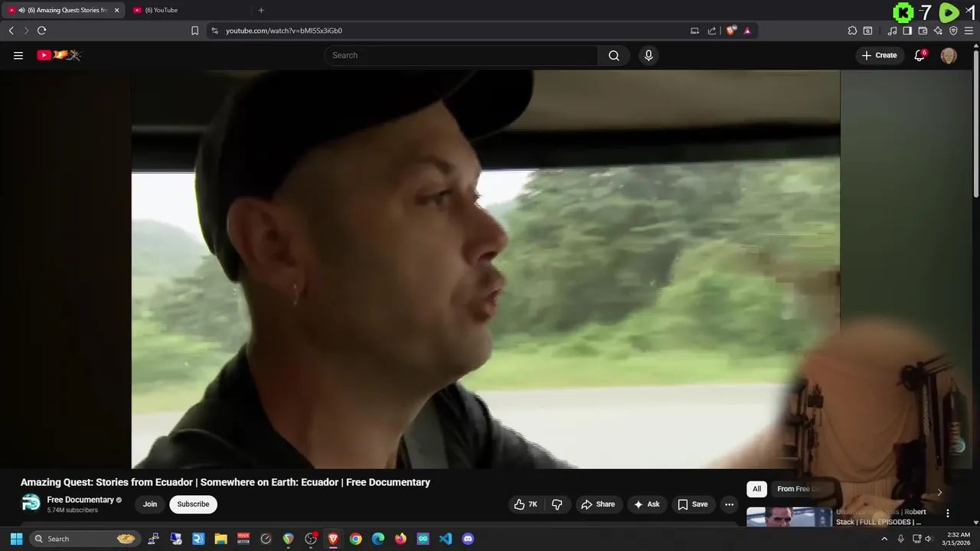Click the address bar URL
Viewport: 980px width, 551px height.
[x=284, y=31]
